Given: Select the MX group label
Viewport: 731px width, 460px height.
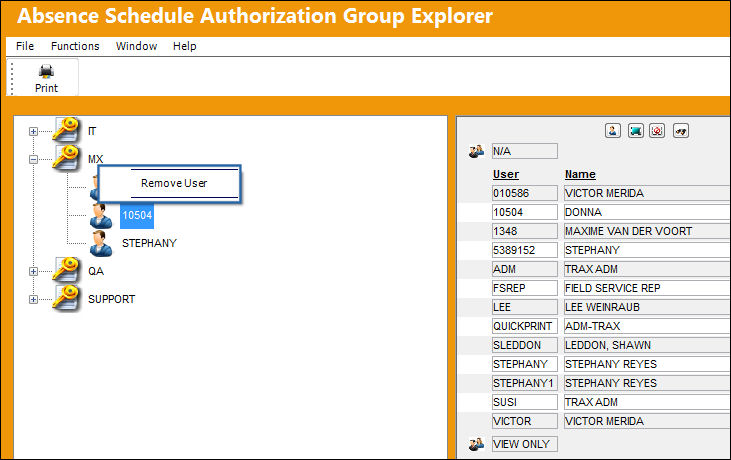Looking at the screenshot, I should [x=96, y=159].
